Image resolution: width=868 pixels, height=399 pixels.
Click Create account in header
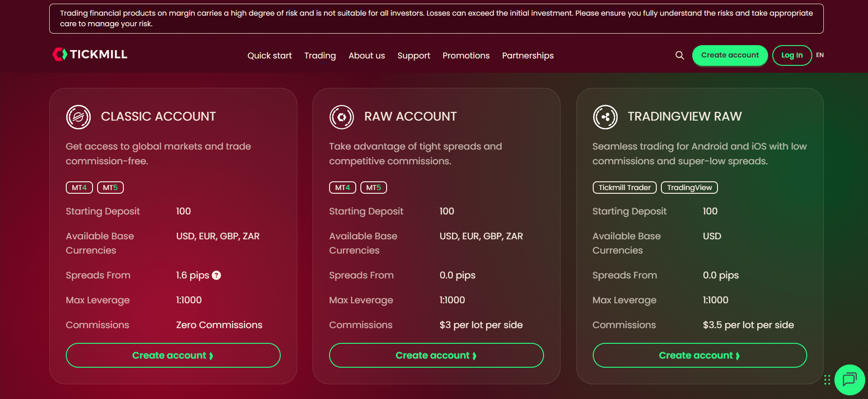[729, 55]
